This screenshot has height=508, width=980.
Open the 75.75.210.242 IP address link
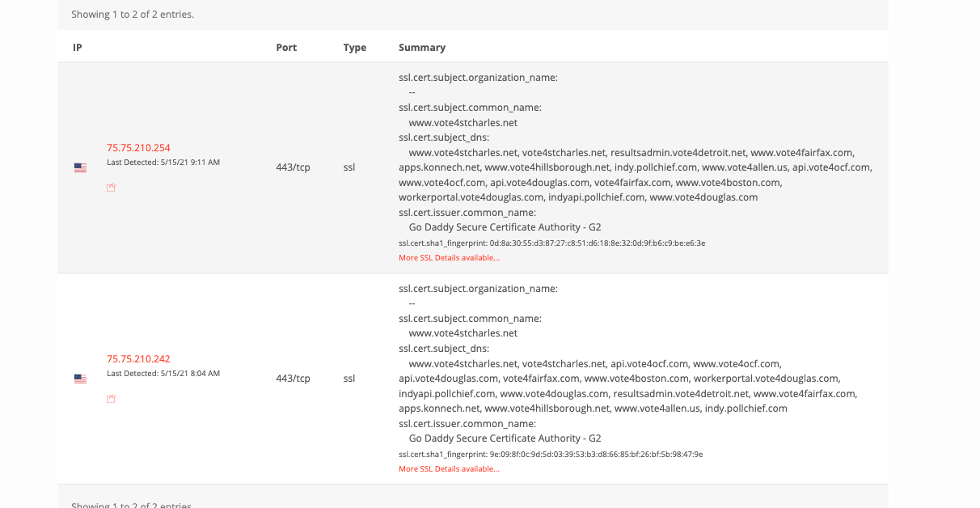138,359
